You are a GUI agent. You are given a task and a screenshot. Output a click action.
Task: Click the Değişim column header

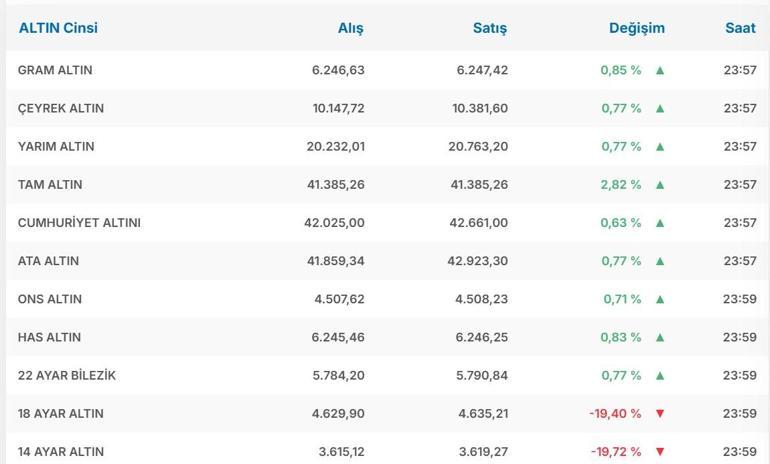click(x=636, y=28)
